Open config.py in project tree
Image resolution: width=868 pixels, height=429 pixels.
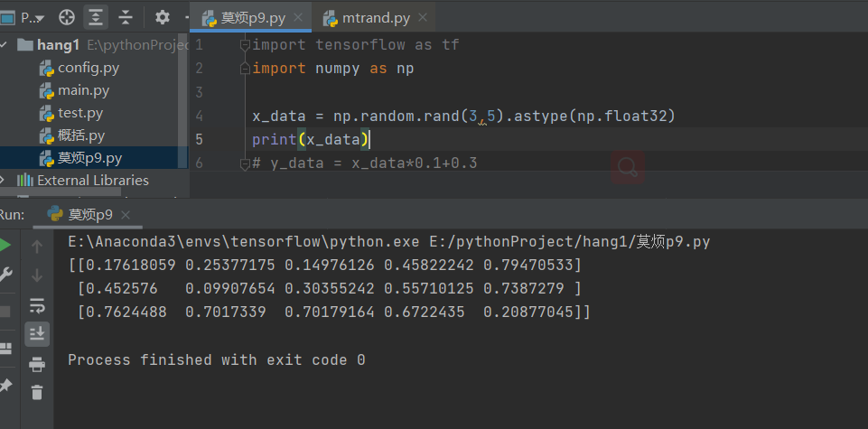click(x=89, y=68)
